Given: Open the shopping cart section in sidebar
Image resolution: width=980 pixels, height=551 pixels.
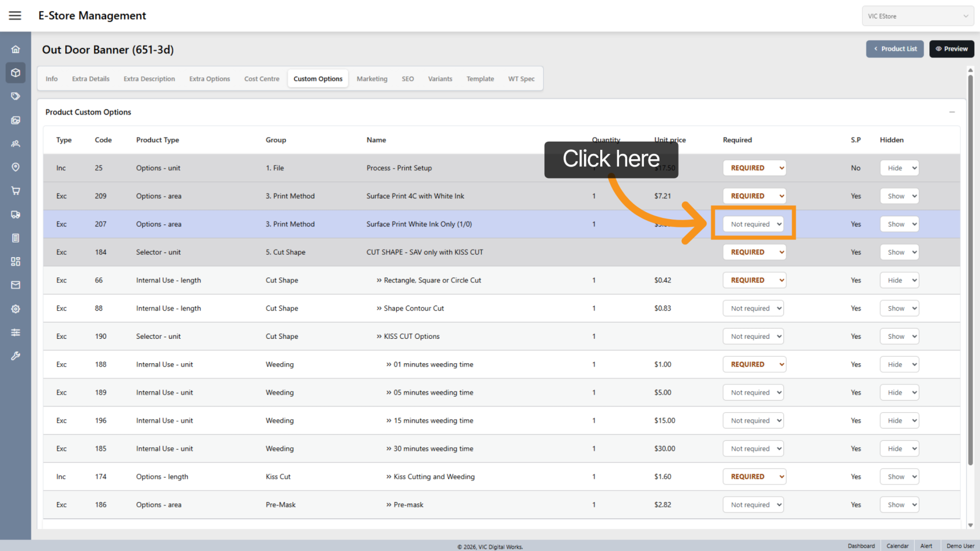Looking at the screenshot, I should tap(16, 191).
